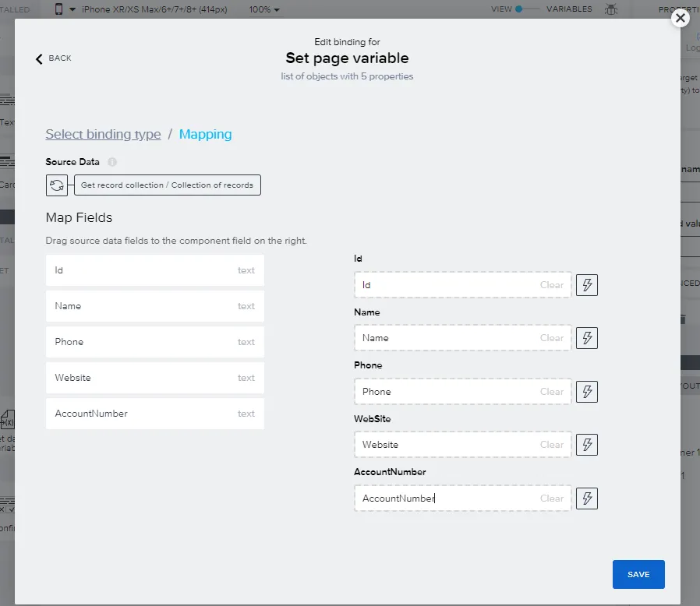Image resolution: width=700 pixels, height=606 pixels.
Task: Close the binding dialog with X
Action: click(x=681, y=18)
